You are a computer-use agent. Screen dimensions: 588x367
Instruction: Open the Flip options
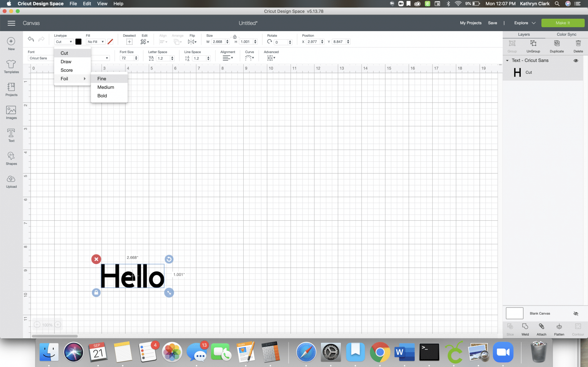point(192,42)
